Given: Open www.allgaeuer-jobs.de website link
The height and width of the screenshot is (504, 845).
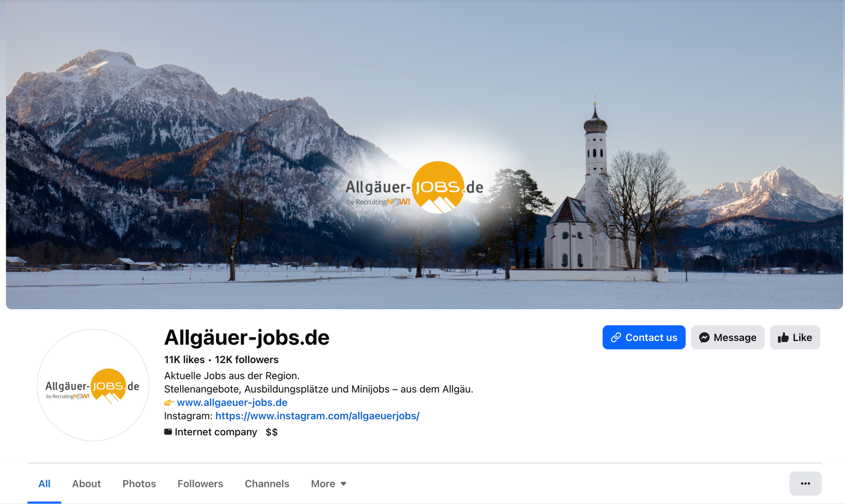Looking at the screenshot, I should 232,403.
